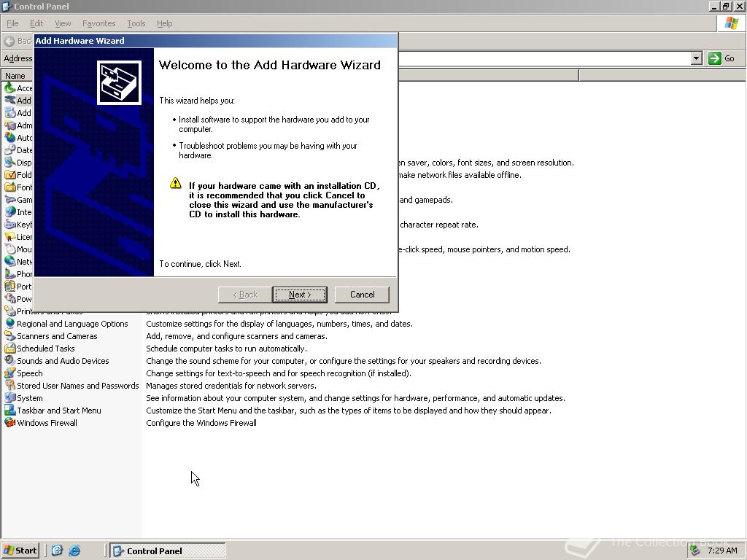The height and width of the screenshot is (560, 747).
Task: Select Sounds and Audio Devices icon
Action: tap(10, 360)
